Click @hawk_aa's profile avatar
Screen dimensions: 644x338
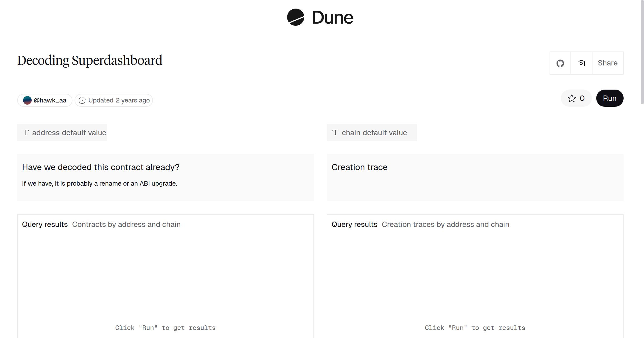[28, 100]
